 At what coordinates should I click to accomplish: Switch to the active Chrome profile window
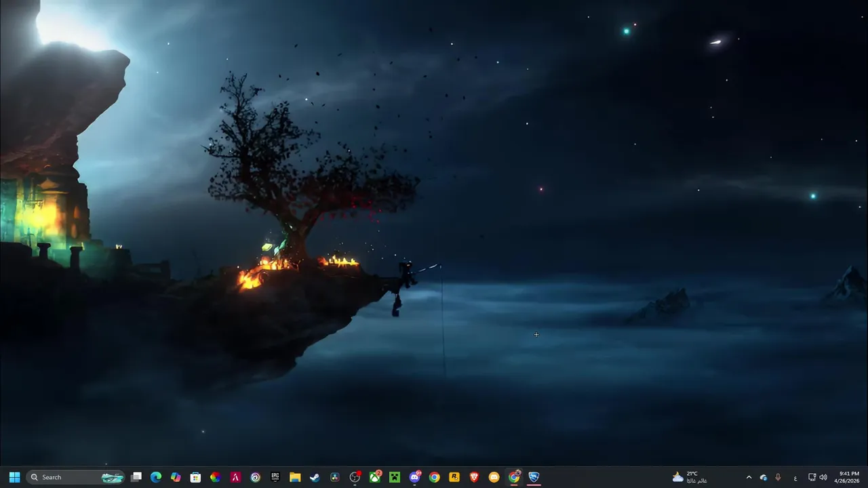(x=514, y=477)
